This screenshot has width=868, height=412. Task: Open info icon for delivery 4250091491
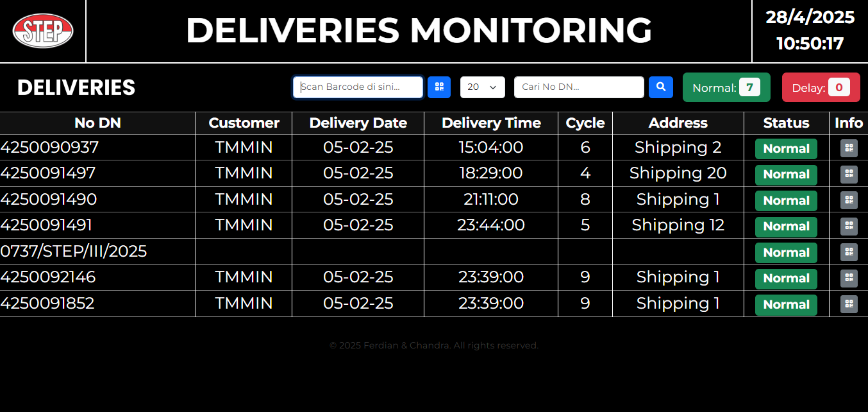click(x=849, y=226)
